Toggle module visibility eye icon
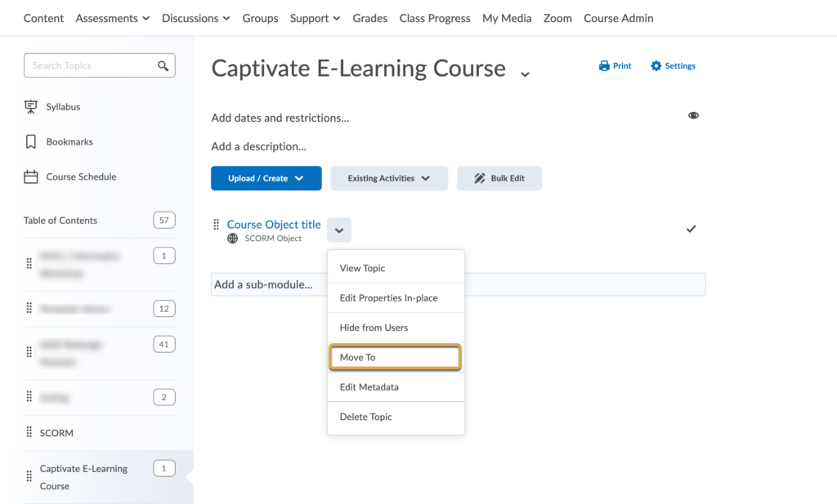837x504 pixels. tap(693, 115)
